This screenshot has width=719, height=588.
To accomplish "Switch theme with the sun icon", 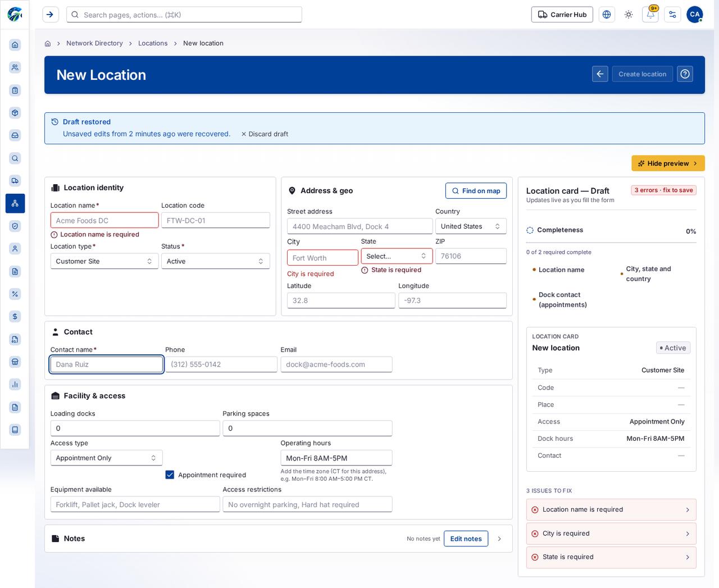I will pyautogui.click(x=629, y=15).
